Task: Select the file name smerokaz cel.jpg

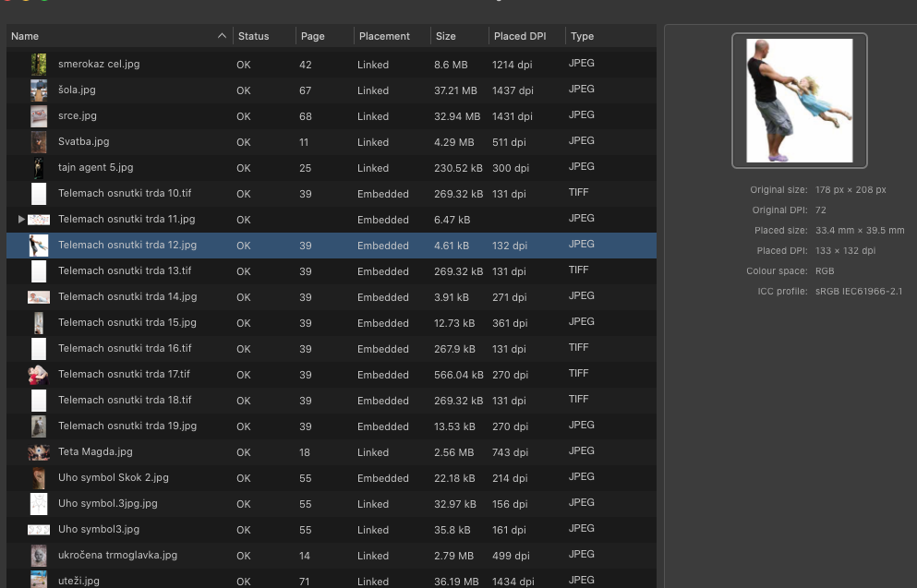Action: pyautogui.click(x=99, y=64)
